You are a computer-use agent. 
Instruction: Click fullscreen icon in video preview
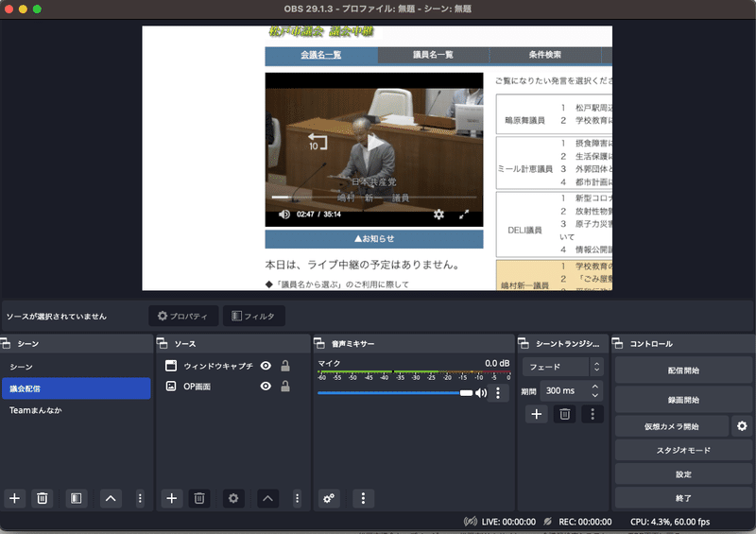point(464,215)
